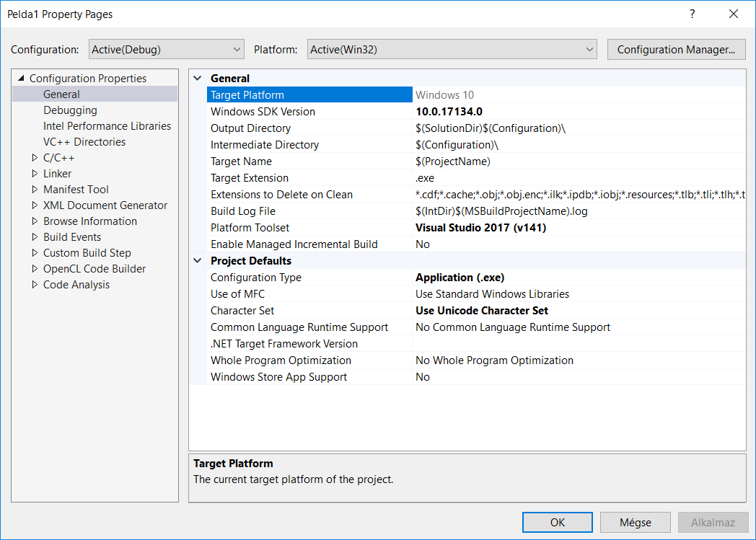Expand the OpenCL Code Builder node arrow
756x540 pixels.
35,269
